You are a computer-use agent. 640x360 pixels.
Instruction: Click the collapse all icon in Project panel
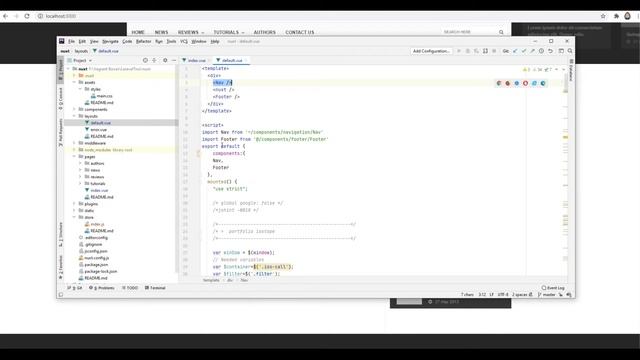(x=154, y=60)
